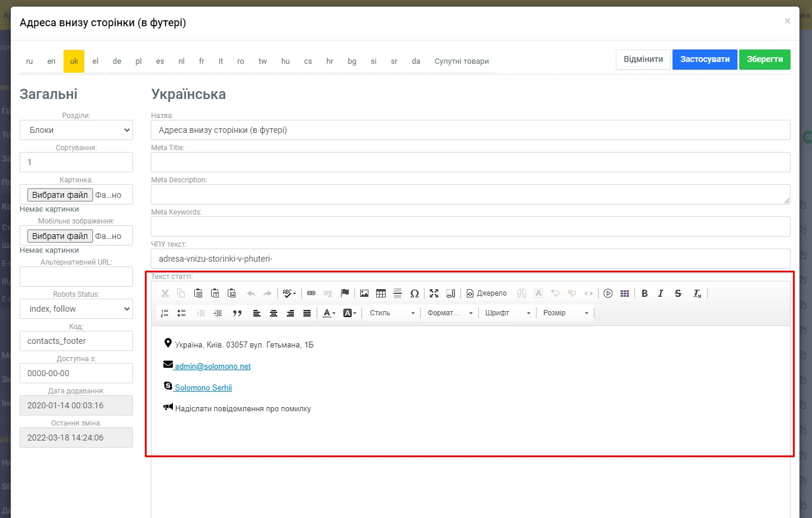
Task: Toggle italic text formatting
Action: [661, 293]
